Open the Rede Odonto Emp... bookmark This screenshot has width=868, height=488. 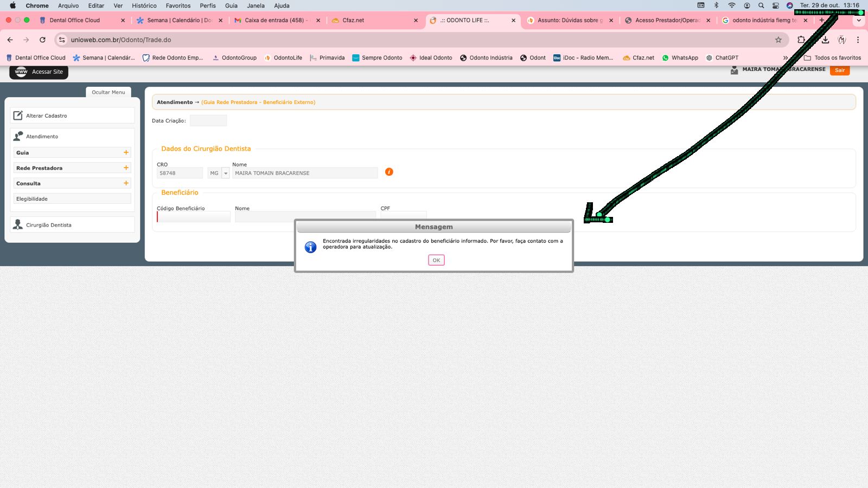[x=173, y=57]
